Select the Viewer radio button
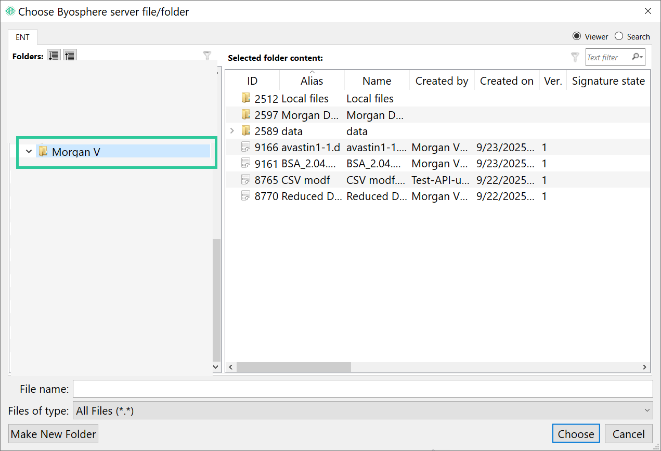The width and height of the screenshot is (661, 451). pyautogui.click(x=576, y=36)
